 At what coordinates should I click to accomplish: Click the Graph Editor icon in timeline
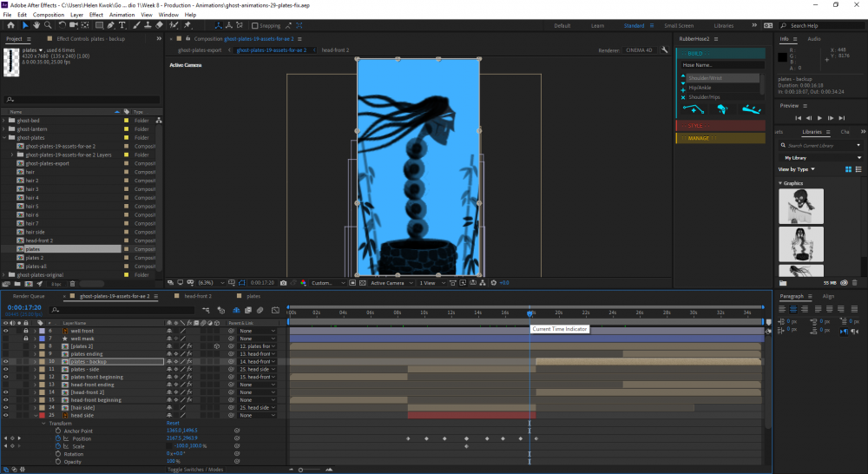pos(275,311)
